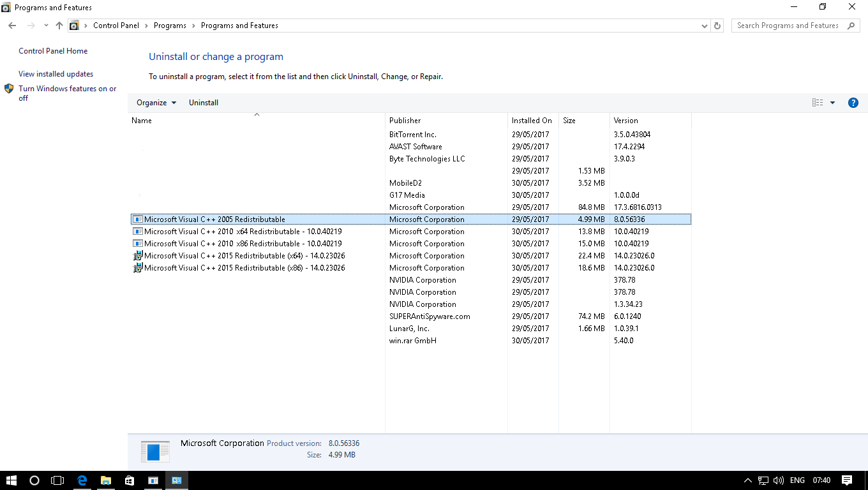Viewport: 868px width, 490px height.
Task: Select the SUPERAntiSpyware.com publisher row
Action: [411, 316]
